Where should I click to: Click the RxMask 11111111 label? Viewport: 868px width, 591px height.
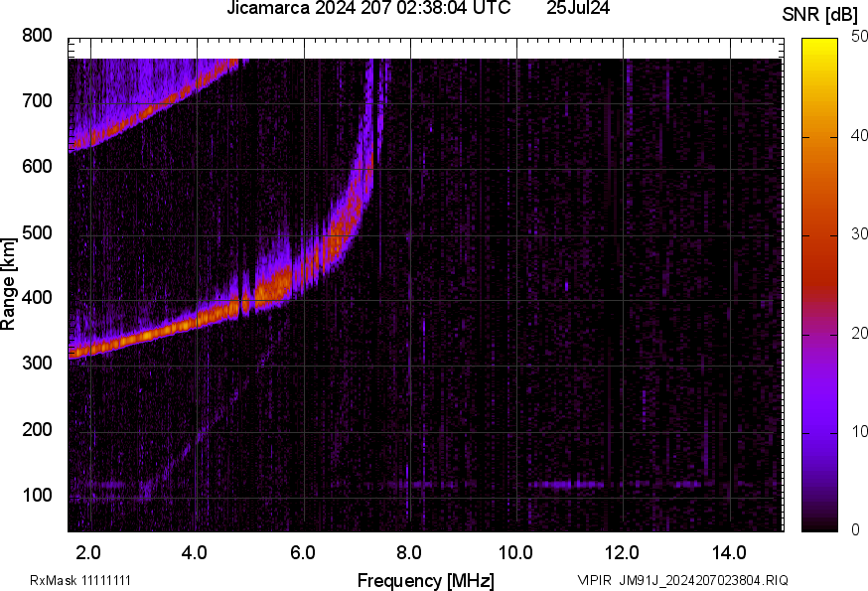80,580
